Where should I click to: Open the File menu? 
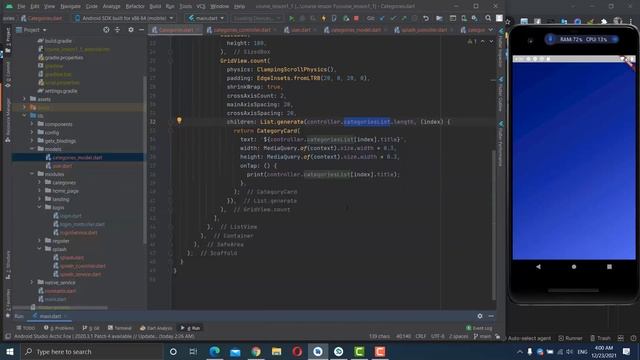click(x=21, y=7)
